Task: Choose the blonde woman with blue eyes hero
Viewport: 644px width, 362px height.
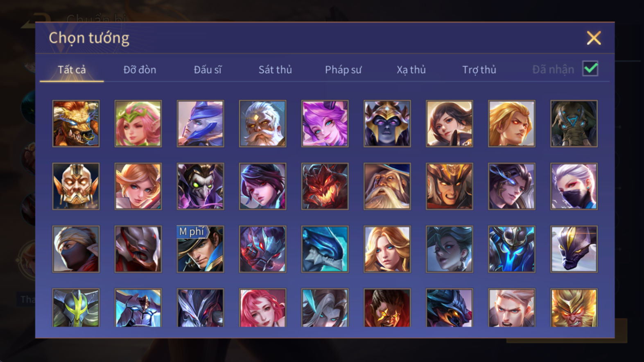Action: tap(387, 249)
